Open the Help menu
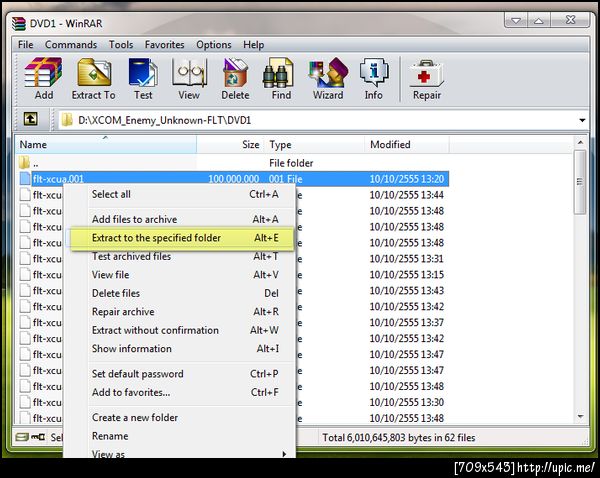Screen dimensions: 600x478 click(x=254, y=45)
